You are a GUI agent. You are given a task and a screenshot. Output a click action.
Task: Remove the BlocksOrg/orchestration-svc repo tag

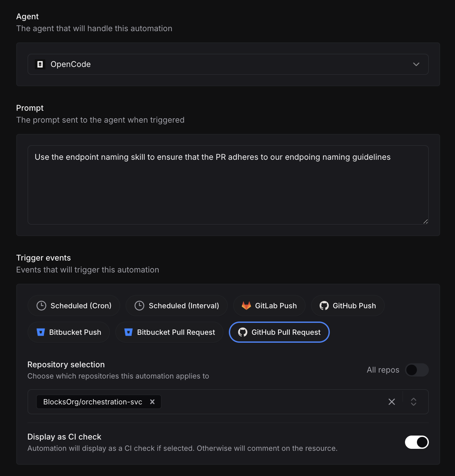point(152,402)
